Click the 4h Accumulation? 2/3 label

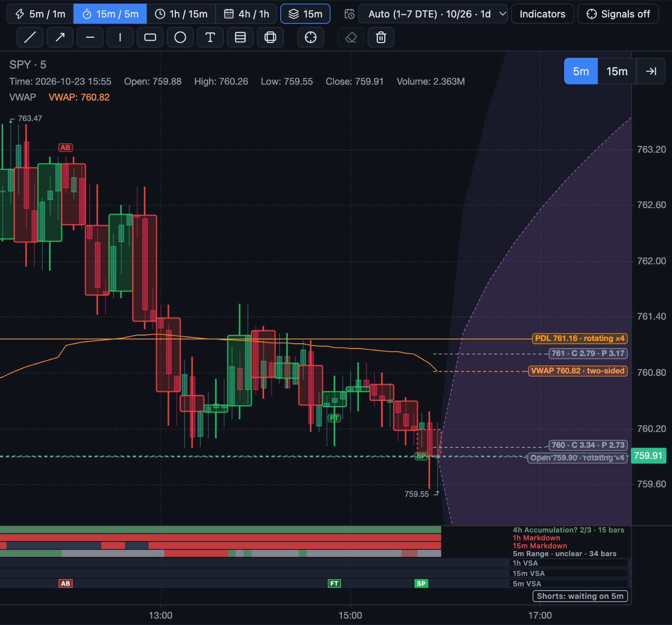coord(568,530)
